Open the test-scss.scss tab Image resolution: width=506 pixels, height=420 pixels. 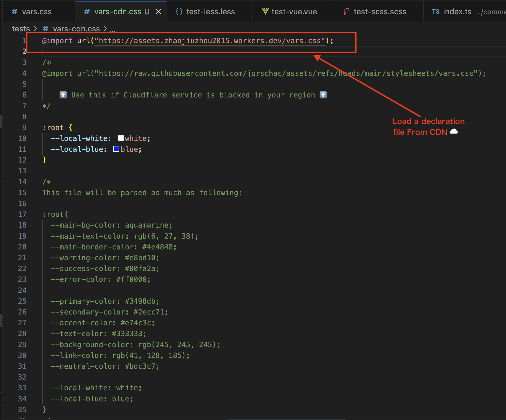pos(380,12)
